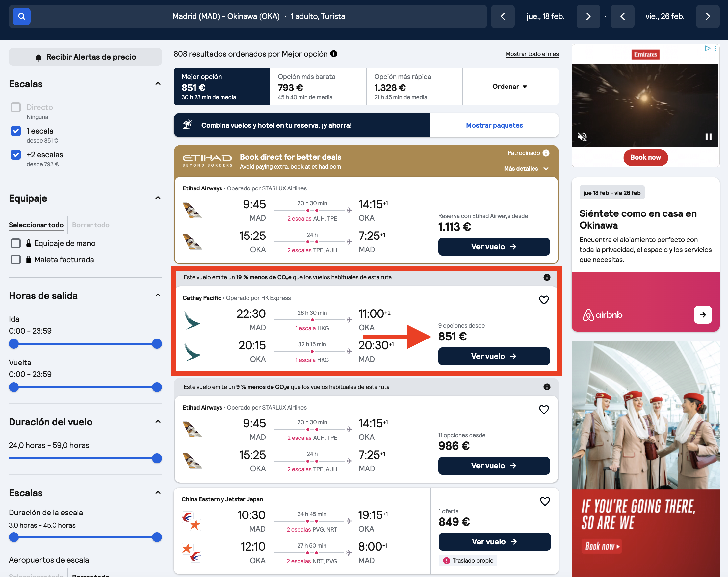
Task: Go to previous departure date arrow
Action: tap(503, 16)
